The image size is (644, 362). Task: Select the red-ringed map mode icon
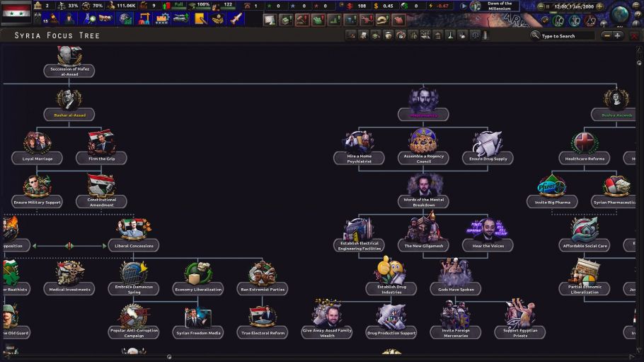(590, 20)
